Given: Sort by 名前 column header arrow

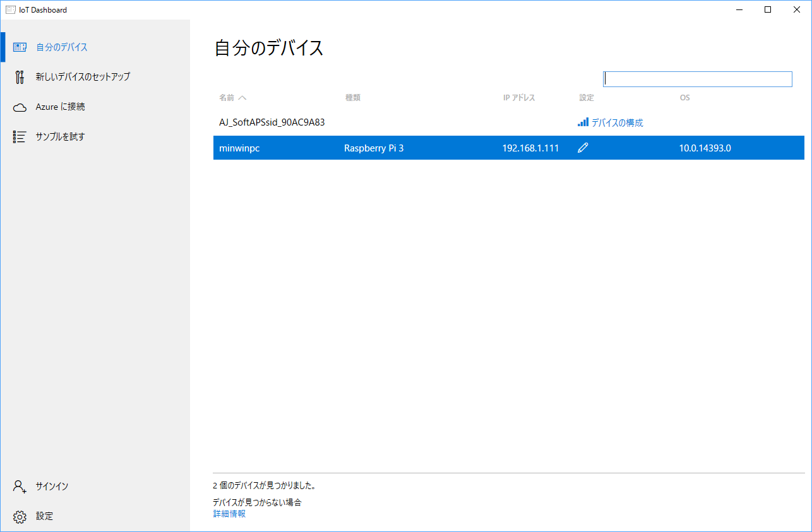Looking at the screenshot, I should pyautogui.click(x=242, y=98).
